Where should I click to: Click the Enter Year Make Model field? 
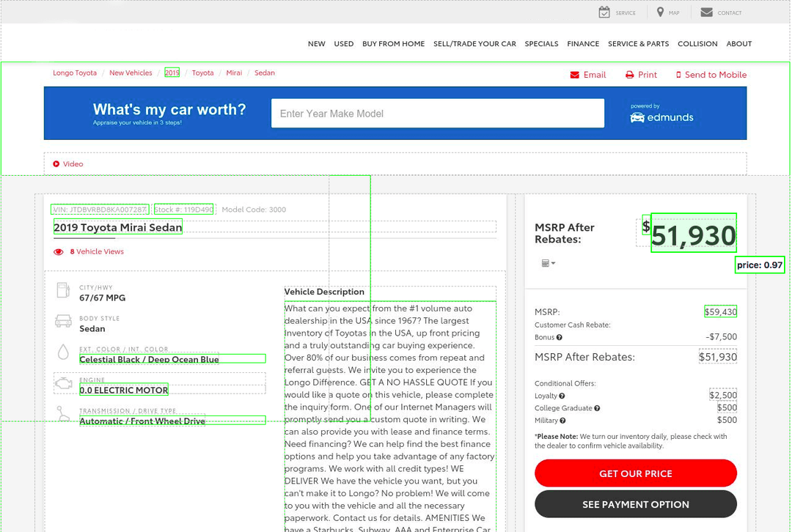click(x=437, y=114)
